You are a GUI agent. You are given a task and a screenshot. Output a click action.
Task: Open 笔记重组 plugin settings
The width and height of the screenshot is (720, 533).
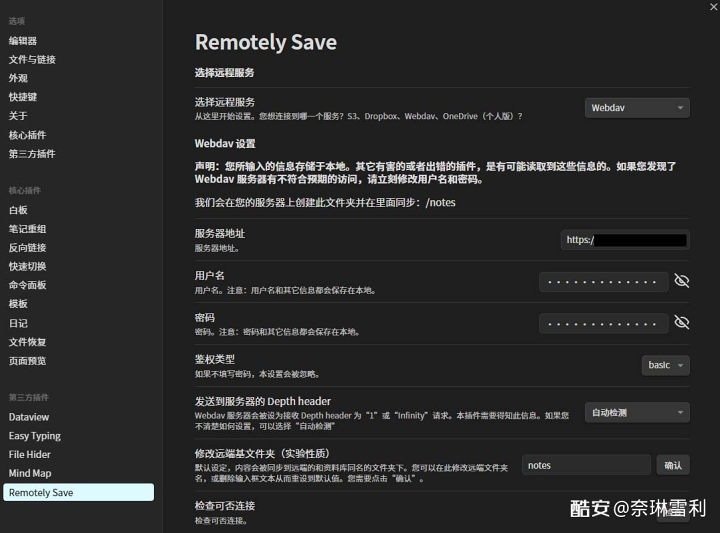coord(28,229)
